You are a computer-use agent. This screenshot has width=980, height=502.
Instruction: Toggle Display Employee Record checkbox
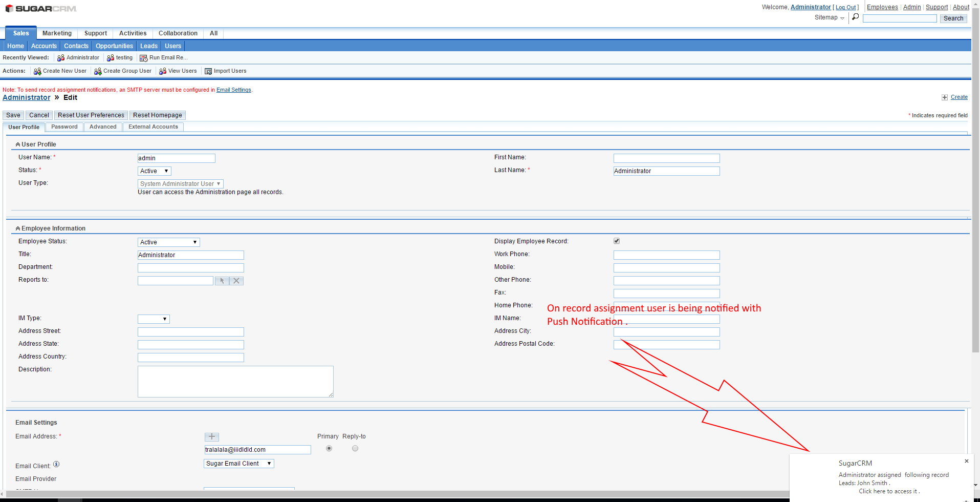coord(617,241)
